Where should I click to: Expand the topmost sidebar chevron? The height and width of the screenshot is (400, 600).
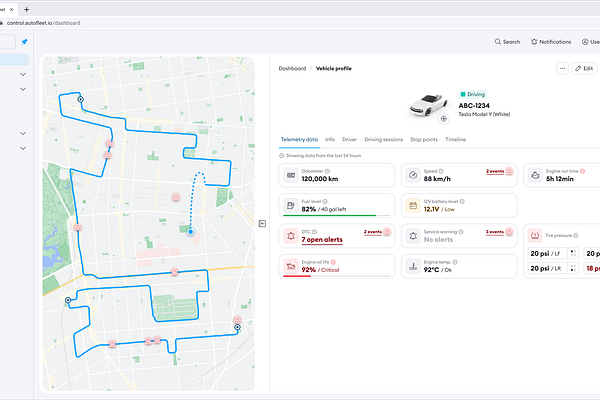(23, 74)
